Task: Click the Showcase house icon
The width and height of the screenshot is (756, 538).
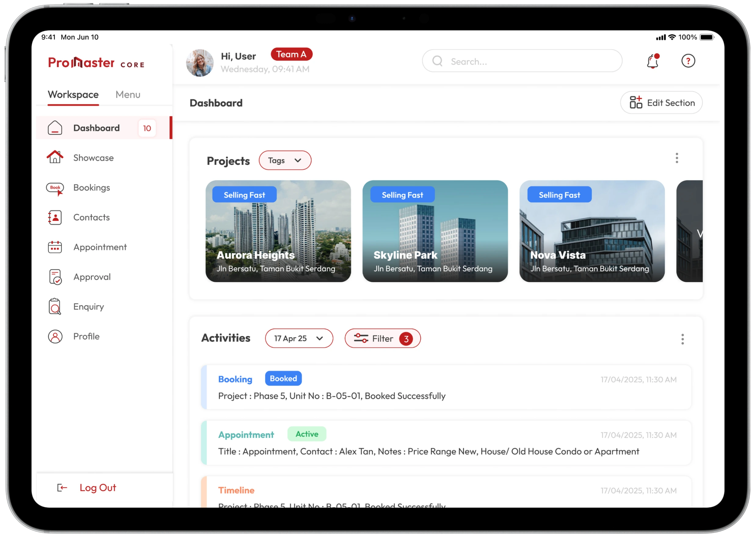Action: [x=55, y=157]
